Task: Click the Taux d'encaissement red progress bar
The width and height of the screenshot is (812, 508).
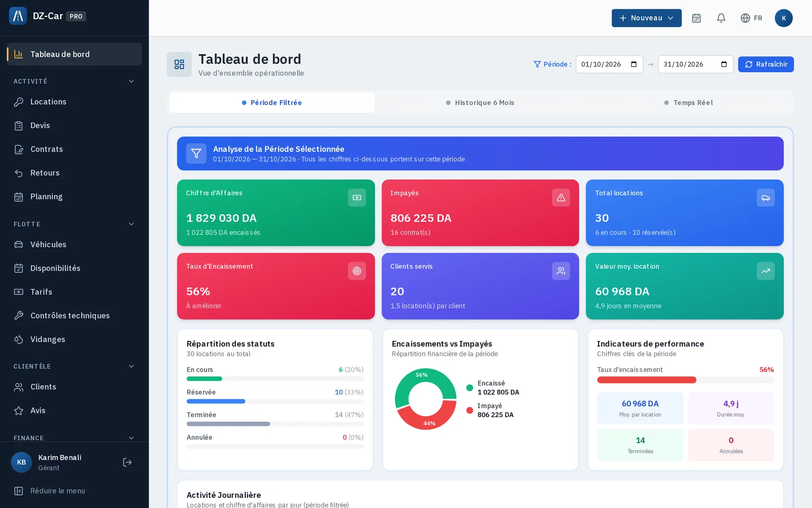Action: point(647,380)
